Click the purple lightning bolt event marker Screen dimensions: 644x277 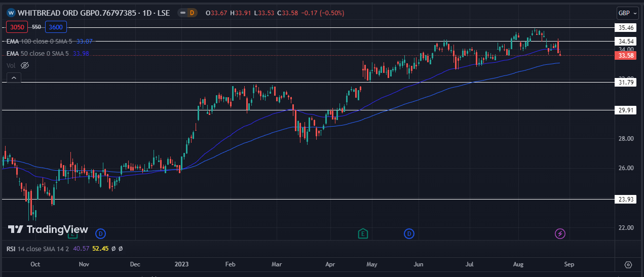560,233
